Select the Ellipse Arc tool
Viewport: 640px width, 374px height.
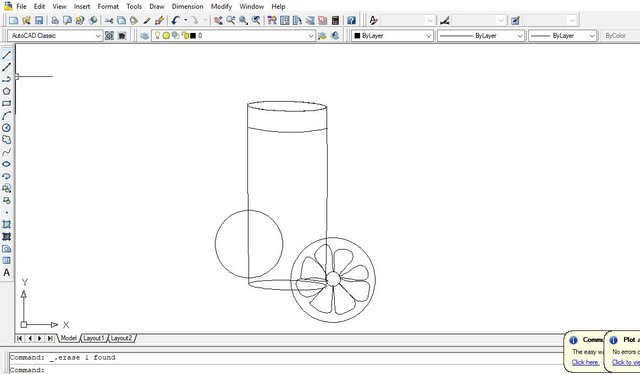[7, 176]
